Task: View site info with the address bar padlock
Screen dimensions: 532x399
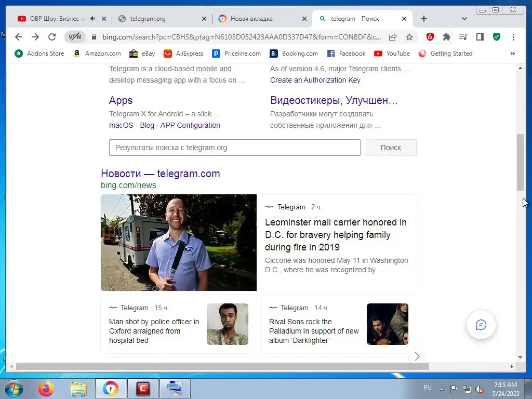Action: point(94,37)
